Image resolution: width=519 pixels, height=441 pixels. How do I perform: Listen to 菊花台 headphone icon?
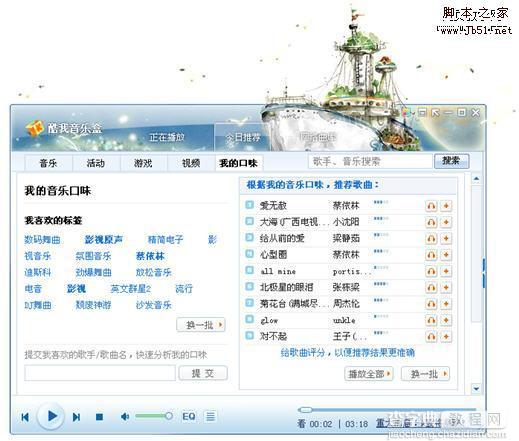[x=431, y=304]
